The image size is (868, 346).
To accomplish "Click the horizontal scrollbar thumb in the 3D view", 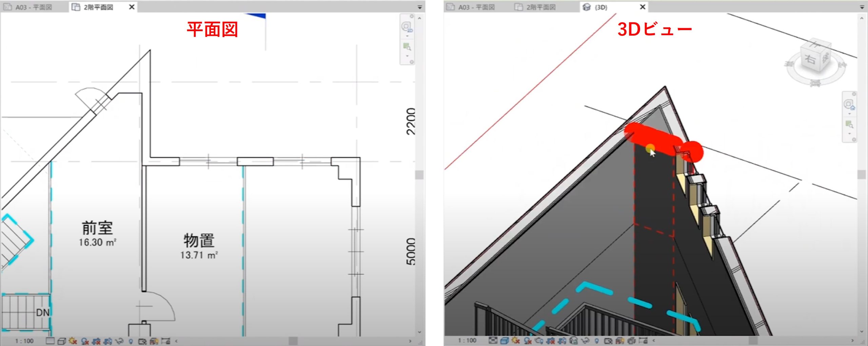I will point(753,340).
